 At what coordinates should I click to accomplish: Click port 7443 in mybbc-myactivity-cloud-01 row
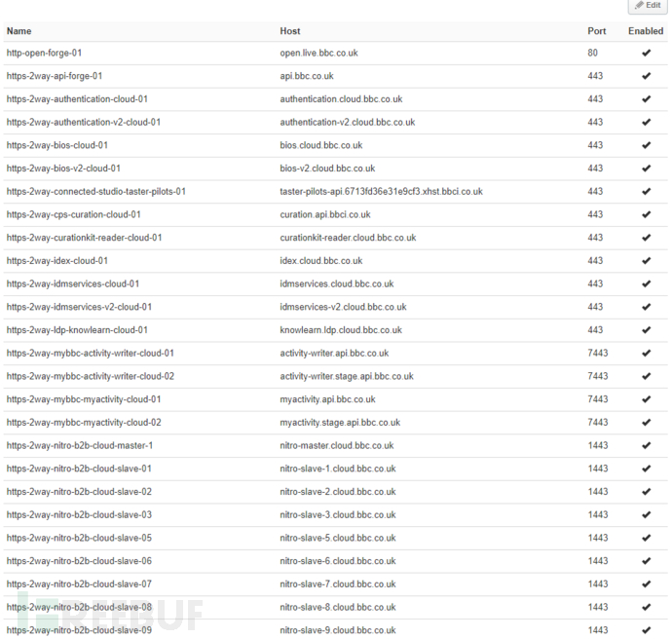point(598,399)
